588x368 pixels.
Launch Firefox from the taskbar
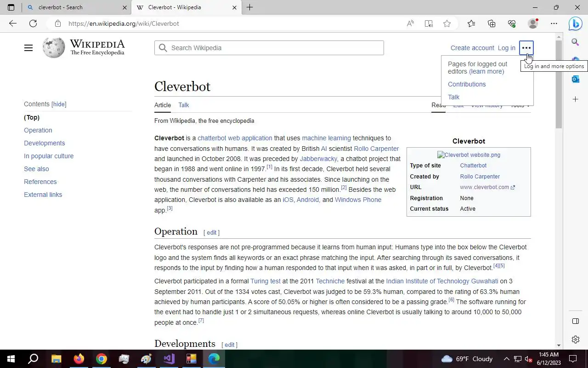[x=79, y=359]
